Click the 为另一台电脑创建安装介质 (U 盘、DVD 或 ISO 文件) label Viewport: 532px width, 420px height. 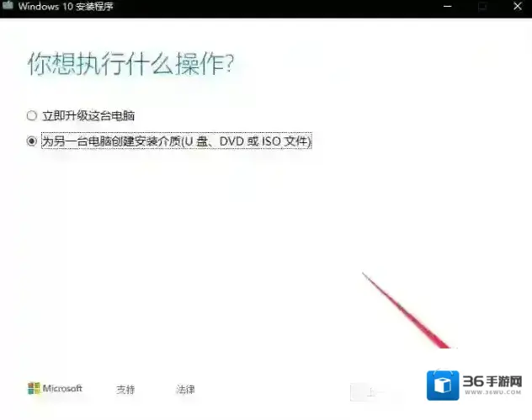(177, 142)
